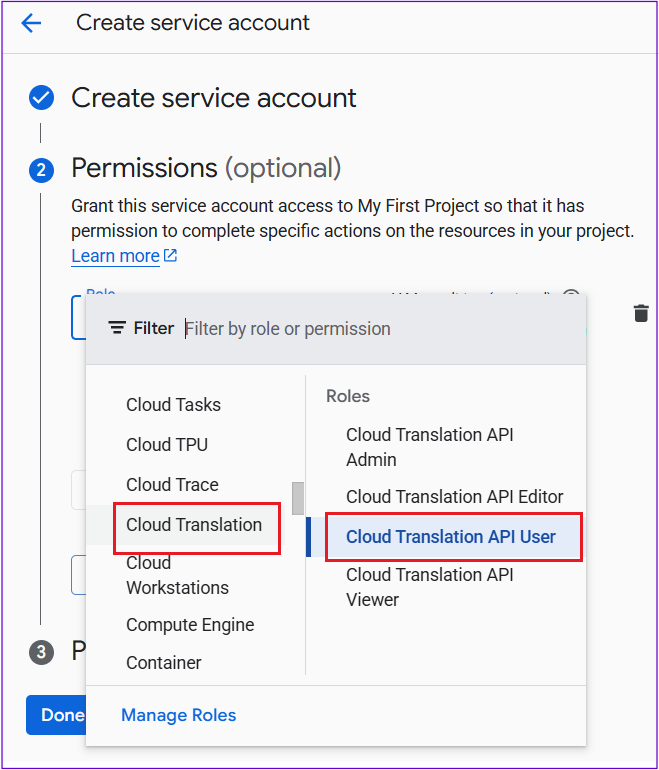The height and width of the screenshot is (770, 659).
Task: Click the step 2 Permissions badge
Action: click(41, 170)
